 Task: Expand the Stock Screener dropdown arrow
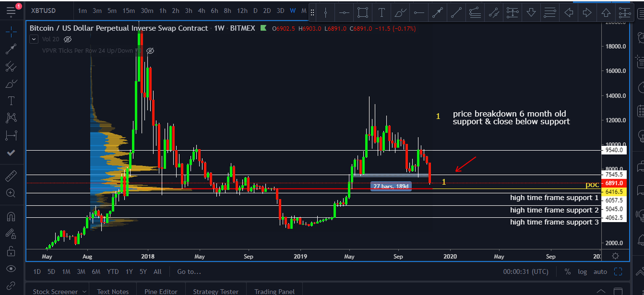tap(83, 292)
